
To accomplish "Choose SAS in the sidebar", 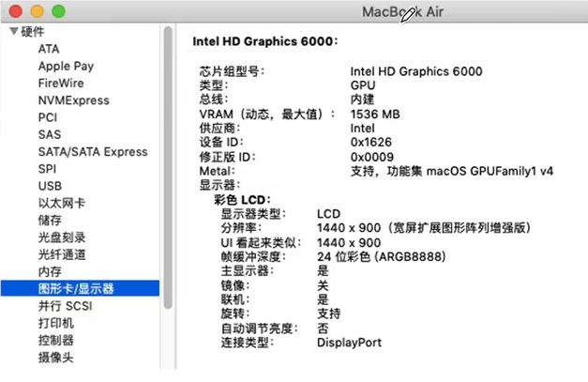I will (50, 135).
